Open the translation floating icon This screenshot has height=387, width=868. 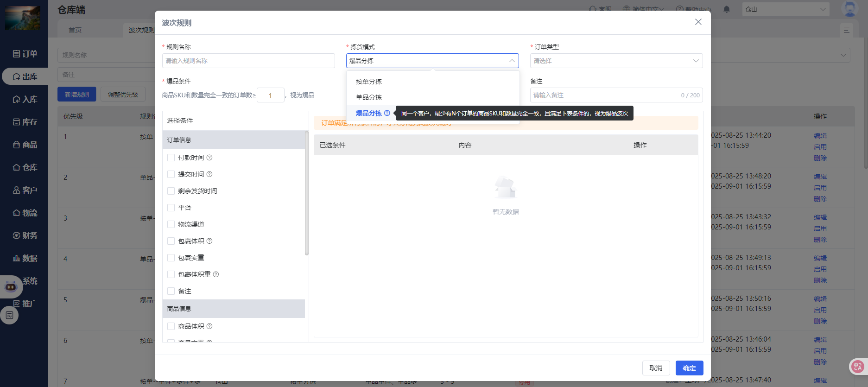pos(857,367)
